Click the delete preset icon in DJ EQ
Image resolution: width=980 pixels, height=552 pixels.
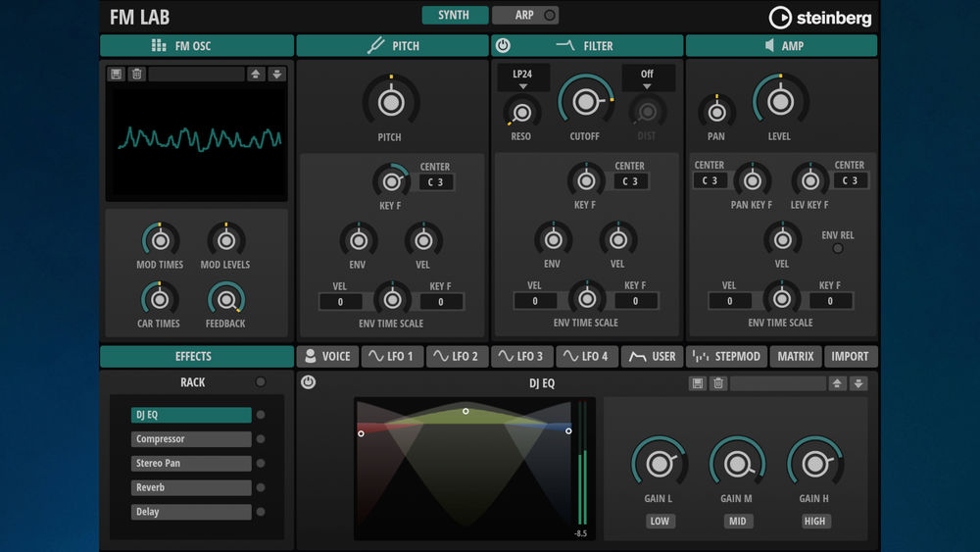click(718, 383)
